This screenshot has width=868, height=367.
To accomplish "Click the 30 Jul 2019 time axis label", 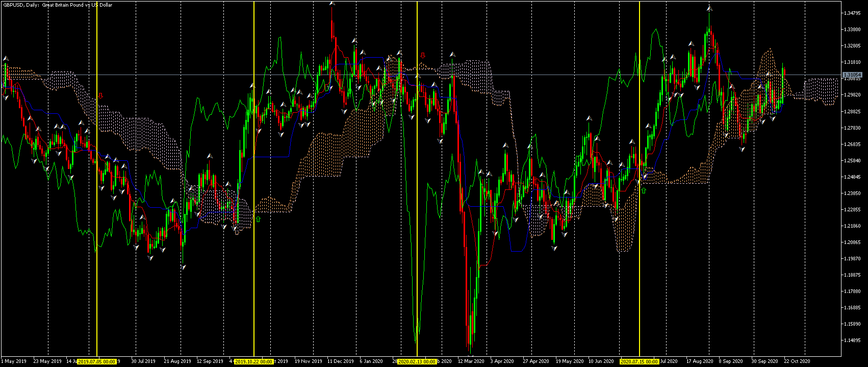I will (x=143, y=361).
